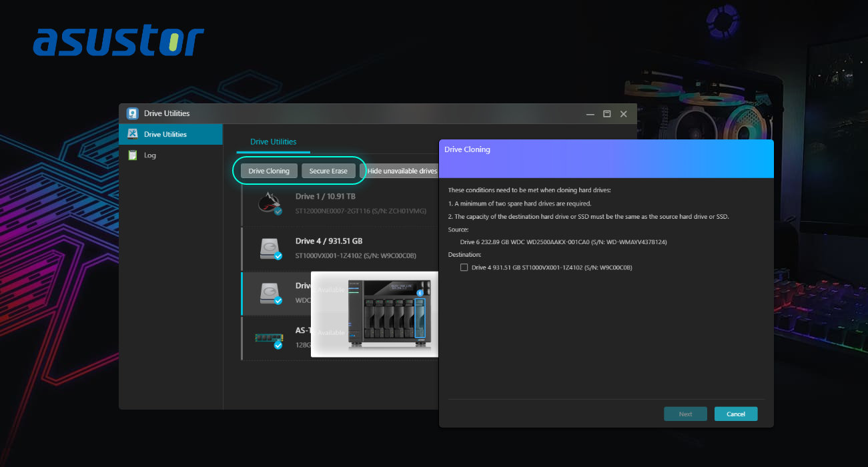Open the Log section in the sidebar
Screen dimensions: 868x467
150,155
